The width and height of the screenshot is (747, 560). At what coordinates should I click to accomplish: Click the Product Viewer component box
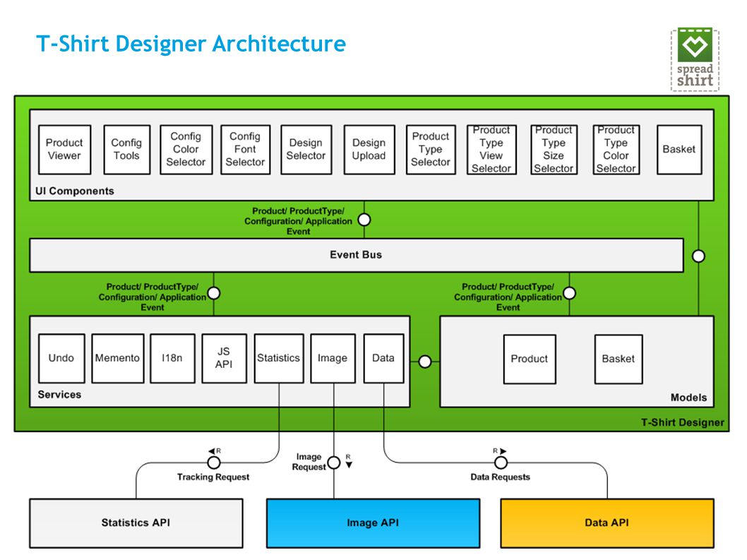[64, 149]
